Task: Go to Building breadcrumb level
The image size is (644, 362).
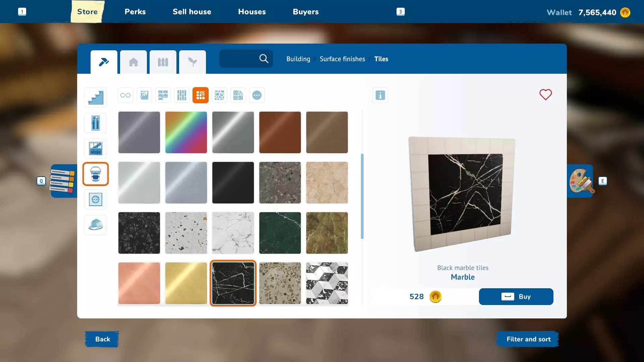Action: (298, 59)
